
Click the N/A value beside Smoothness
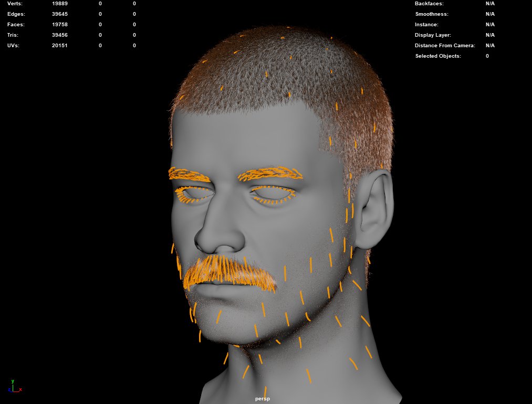tap(490, 14)
